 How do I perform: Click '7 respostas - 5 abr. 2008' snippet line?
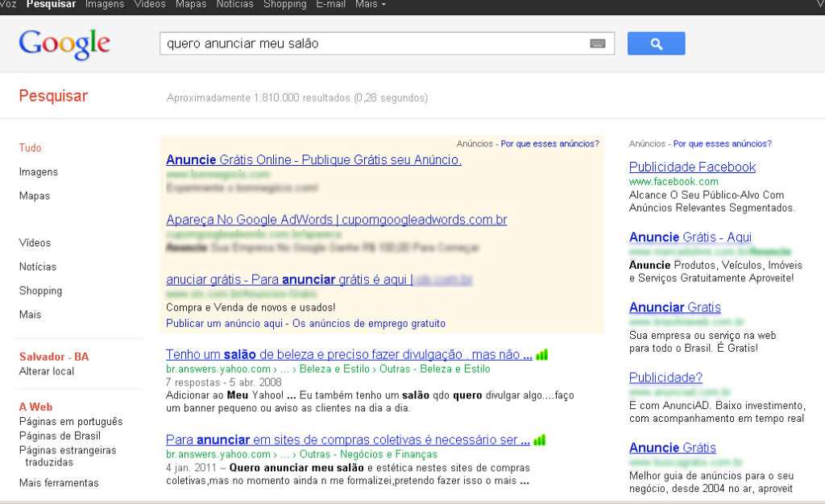point(224,382)
